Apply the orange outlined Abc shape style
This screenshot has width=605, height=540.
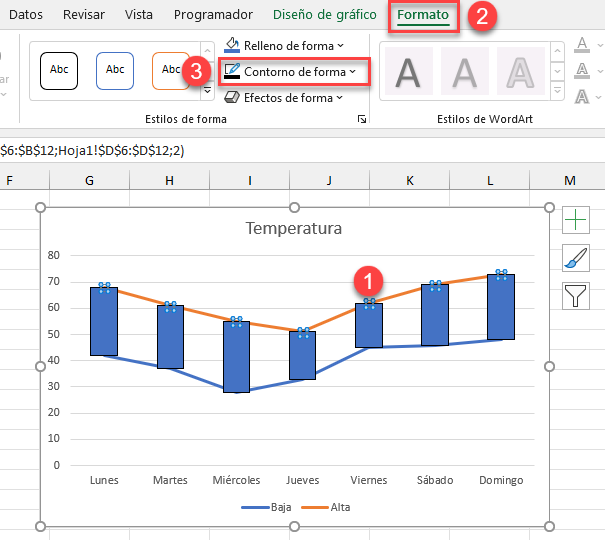[171, 71]
